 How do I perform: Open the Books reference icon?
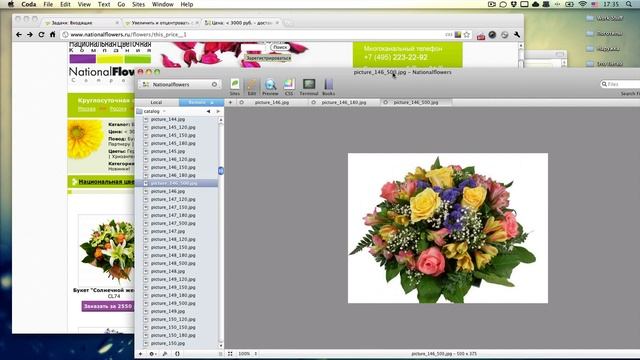(329, 87)
